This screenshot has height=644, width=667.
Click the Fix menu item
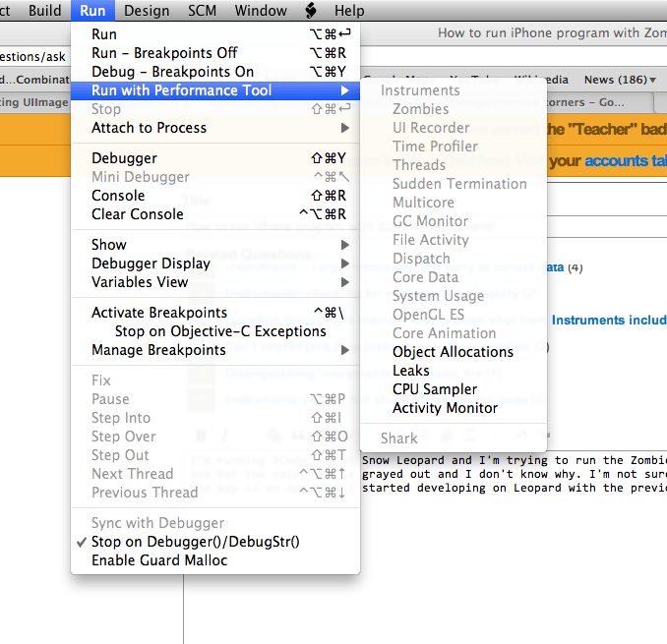215,381
